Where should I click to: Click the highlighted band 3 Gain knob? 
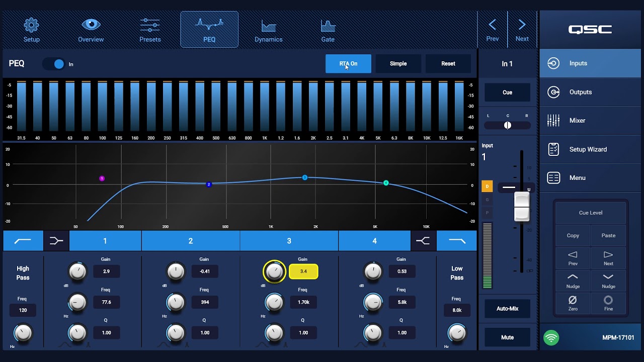[x=274, y=271]
